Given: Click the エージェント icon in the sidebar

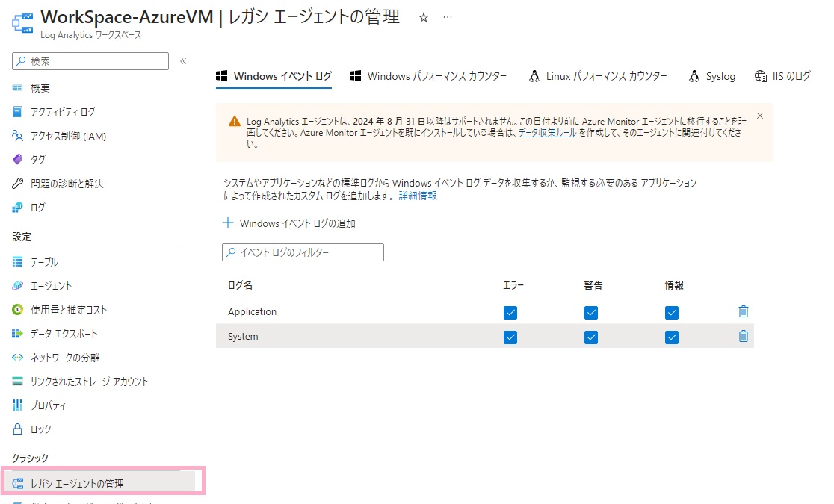Looking at the screenshot, I should [x=17, y=286].
